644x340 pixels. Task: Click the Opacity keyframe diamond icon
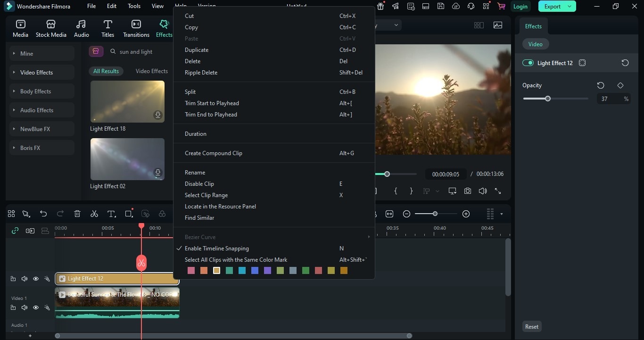[x=620, y=85]
